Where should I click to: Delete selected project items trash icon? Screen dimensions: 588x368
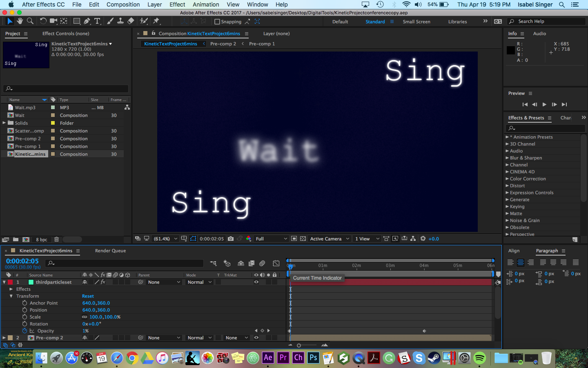click(x=57, y=240)
